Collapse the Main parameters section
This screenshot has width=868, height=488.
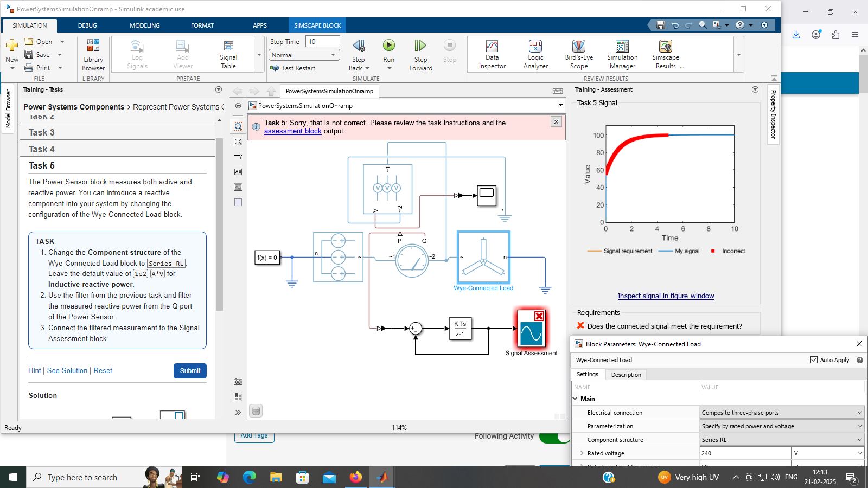tap(576, 399)
